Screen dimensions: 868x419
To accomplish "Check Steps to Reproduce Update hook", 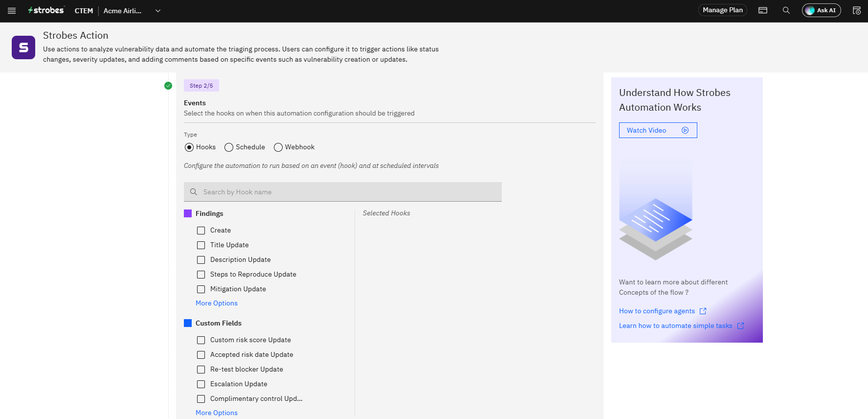I will click(201, 275).
